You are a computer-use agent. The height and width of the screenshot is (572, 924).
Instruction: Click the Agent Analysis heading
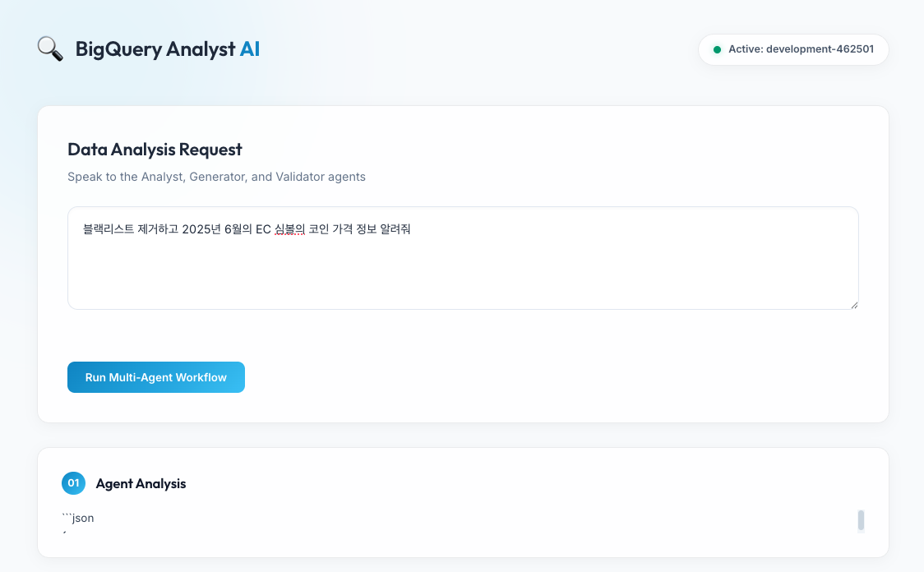coord(141,483)
